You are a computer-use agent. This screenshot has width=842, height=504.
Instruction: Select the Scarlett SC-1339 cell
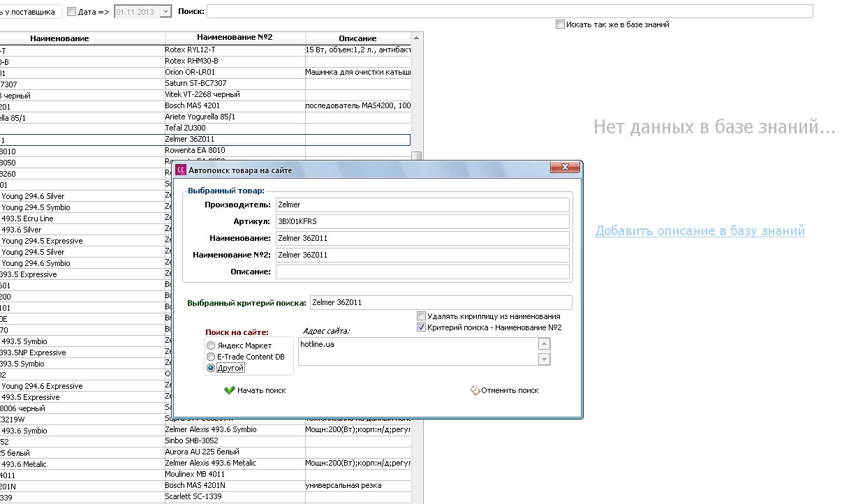point(235,497)
